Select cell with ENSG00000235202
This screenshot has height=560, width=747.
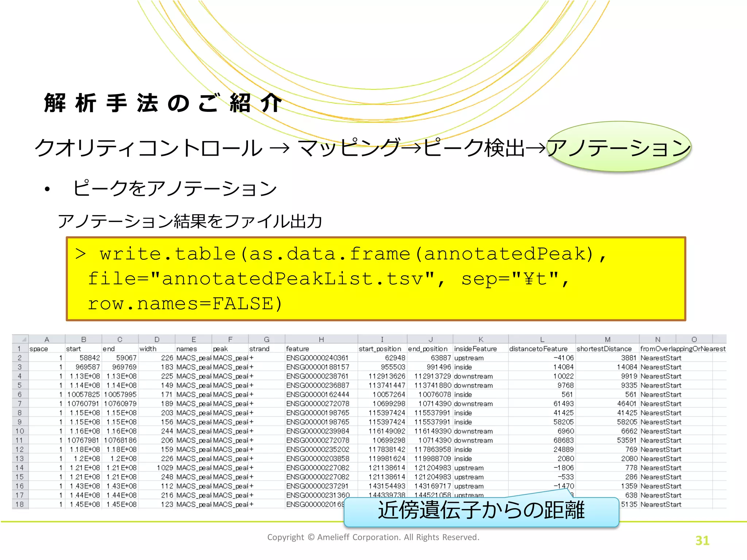pos(321,450)
